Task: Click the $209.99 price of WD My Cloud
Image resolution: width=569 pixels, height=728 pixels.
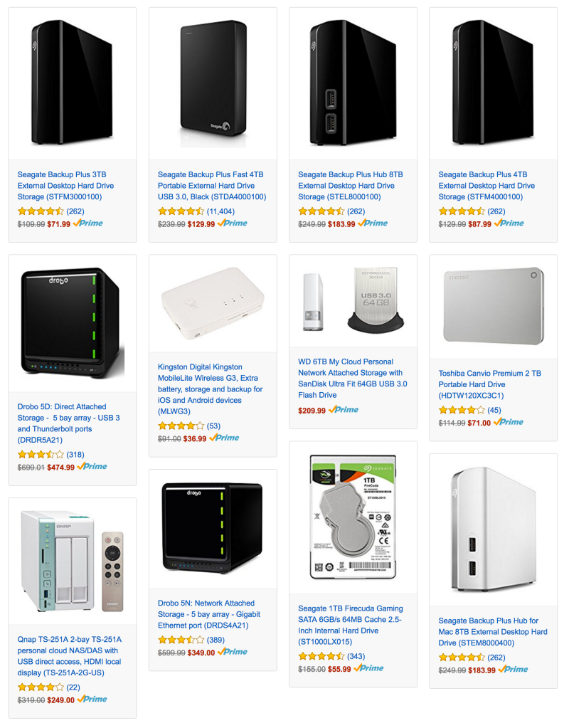Action: 312,411
